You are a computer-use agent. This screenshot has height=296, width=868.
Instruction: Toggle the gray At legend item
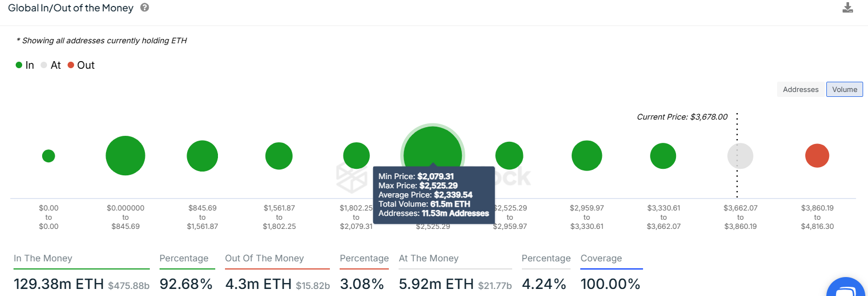(51, 65)
